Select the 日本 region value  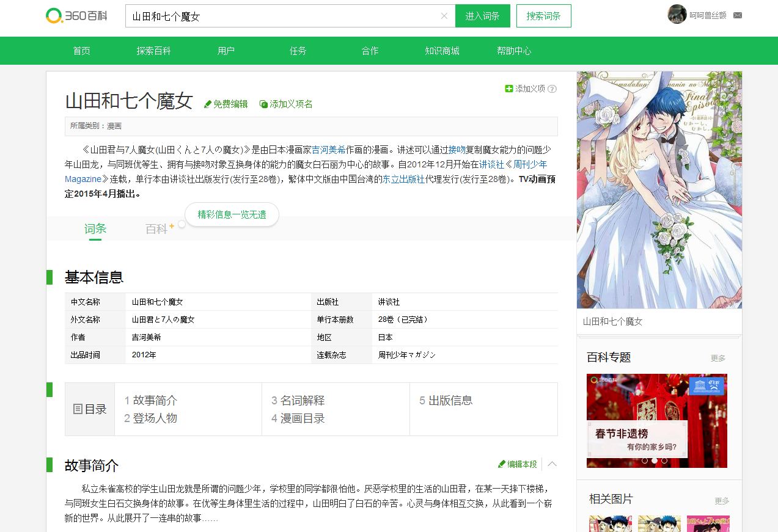(385, 337)
